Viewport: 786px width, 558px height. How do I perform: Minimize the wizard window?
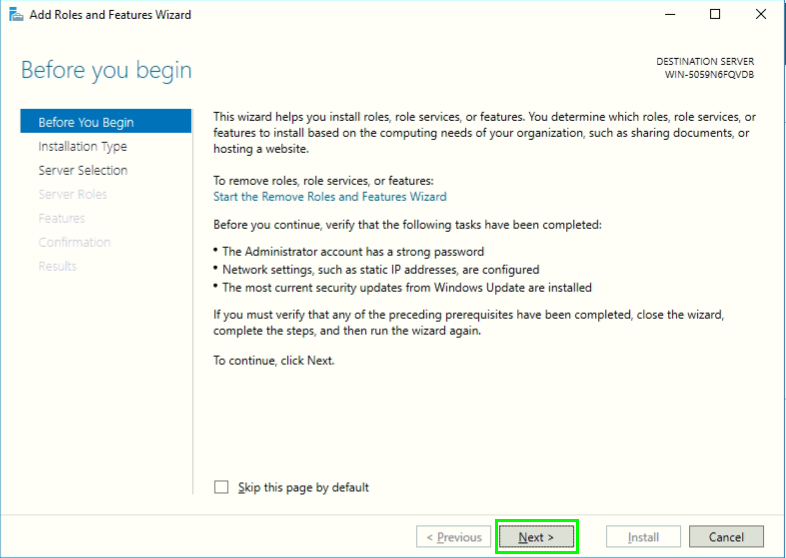[x=670, y=15]
